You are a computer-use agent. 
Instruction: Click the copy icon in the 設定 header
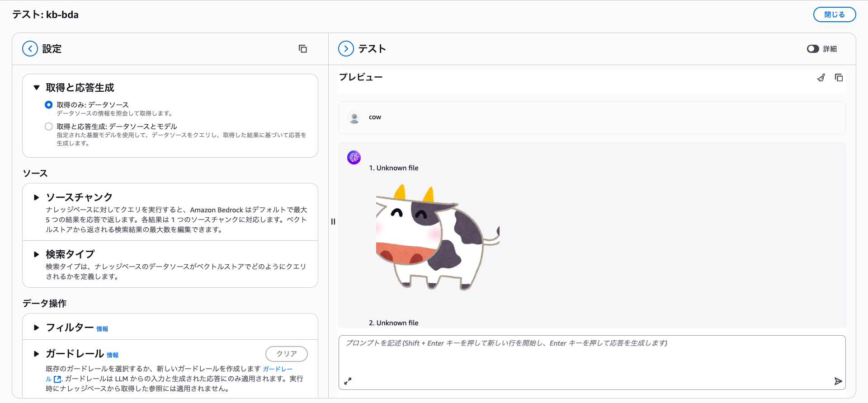click(303, 49)
